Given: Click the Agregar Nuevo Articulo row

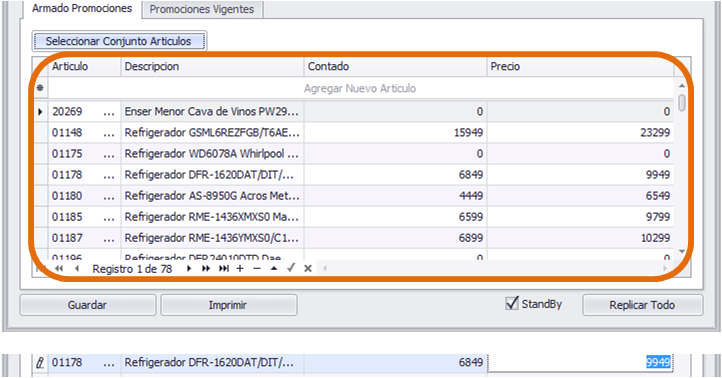Looking at the screenshot, I should click(360, 88).
